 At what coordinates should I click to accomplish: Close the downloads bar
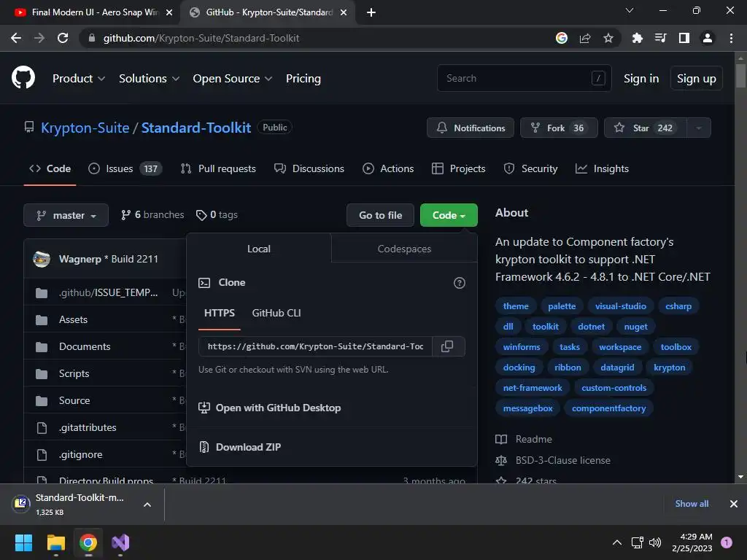[734, 504]
